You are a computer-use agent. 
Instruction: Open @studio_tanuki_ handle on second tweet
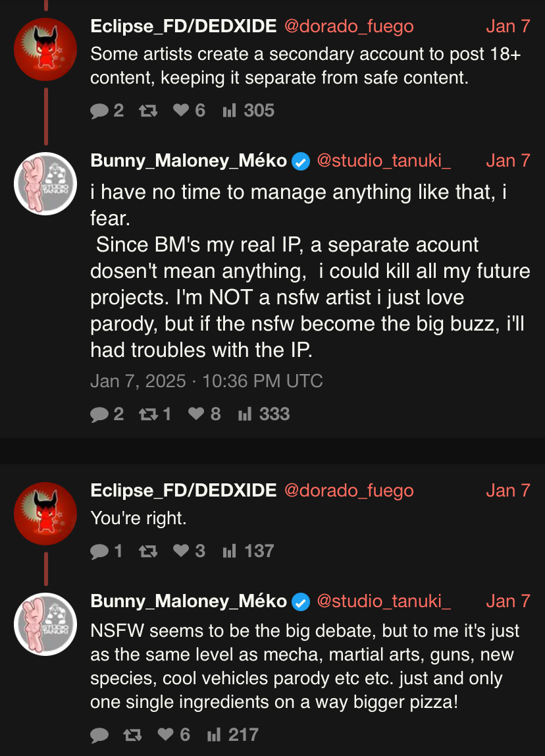(384, 161)
